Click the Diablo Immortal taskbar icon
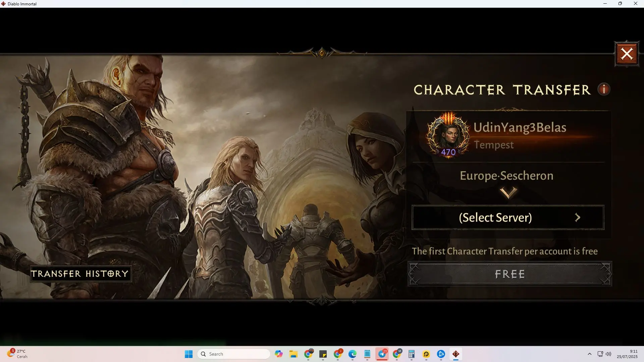The image size is (644, 362). (x=456, y=354)
